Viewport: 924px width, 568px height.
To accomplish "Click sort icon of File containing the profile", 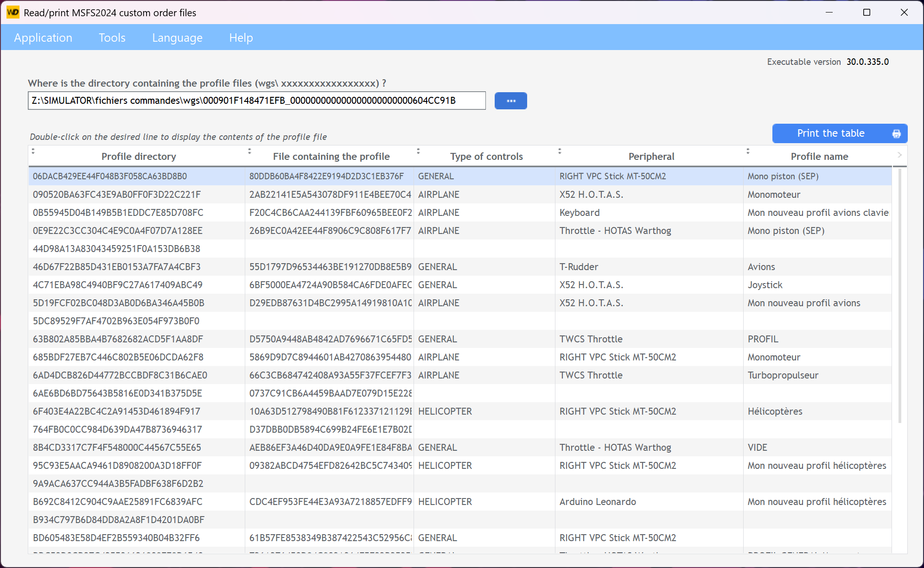I will [249, 151].
